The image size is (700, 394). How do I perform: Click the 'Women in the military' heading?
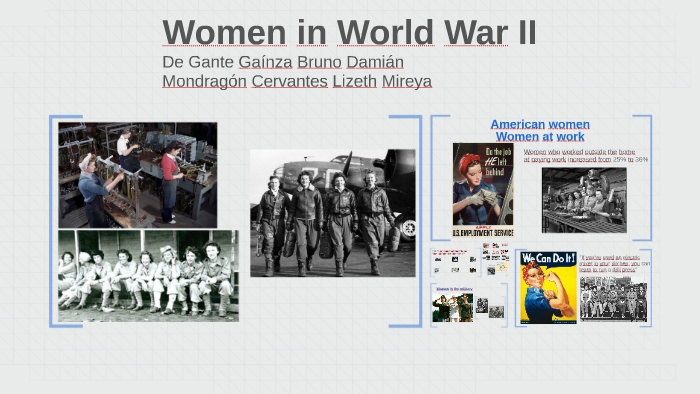[454, 289]
